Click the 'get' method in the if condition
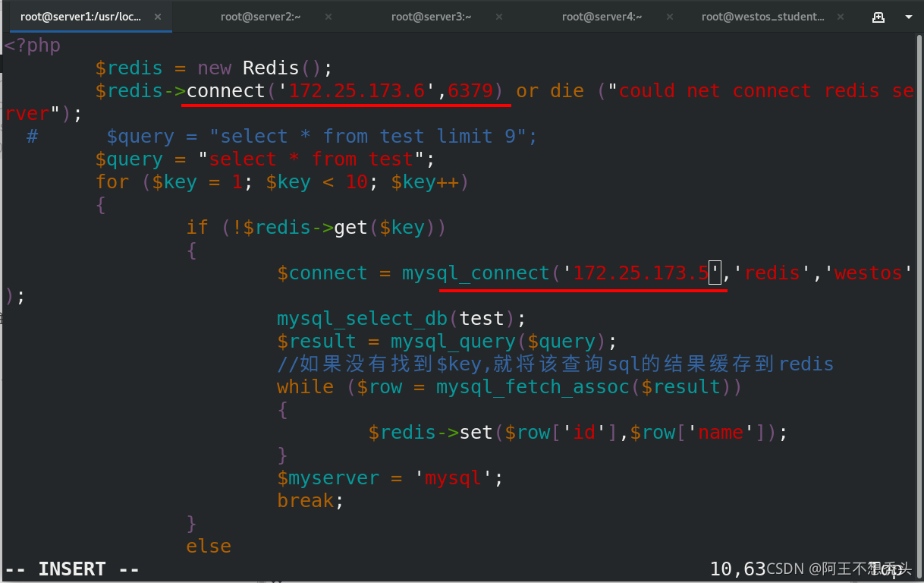The image size is (924, 583). [x=350, y=228]
